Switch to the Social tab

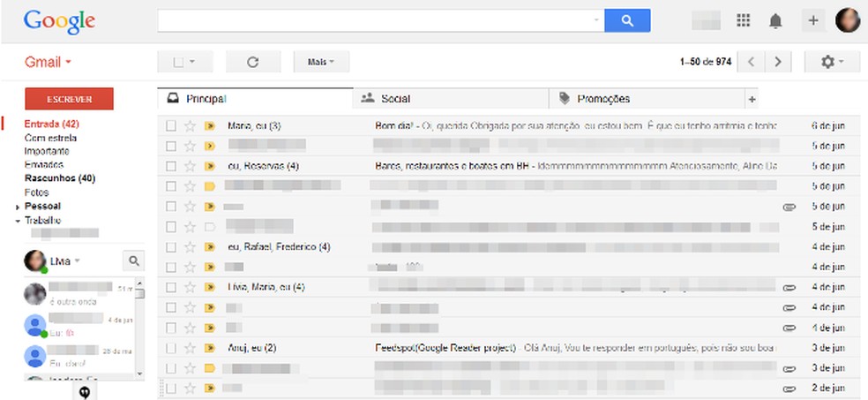[450, 99]
